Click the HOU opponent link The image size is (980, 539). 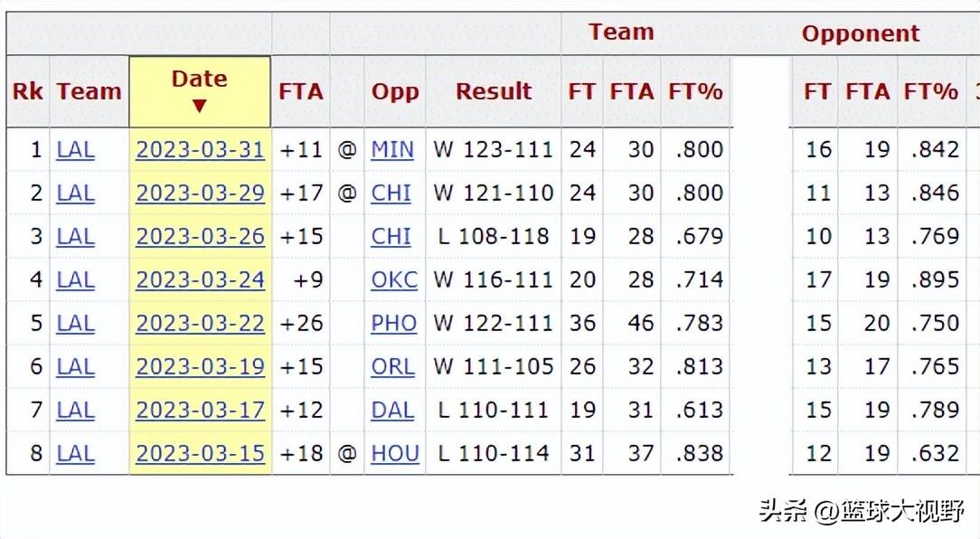[x=395, y=453]
